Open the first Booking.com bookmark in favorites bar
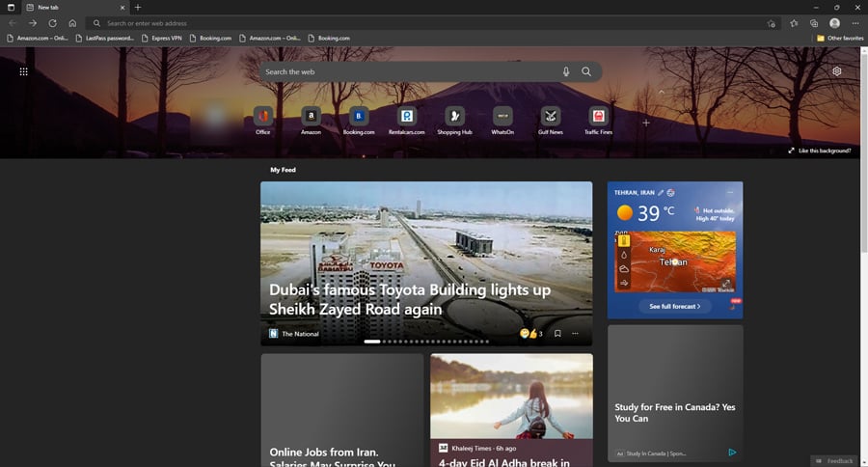868x467 pixels. pyautogui.click(x=210, y=39)
